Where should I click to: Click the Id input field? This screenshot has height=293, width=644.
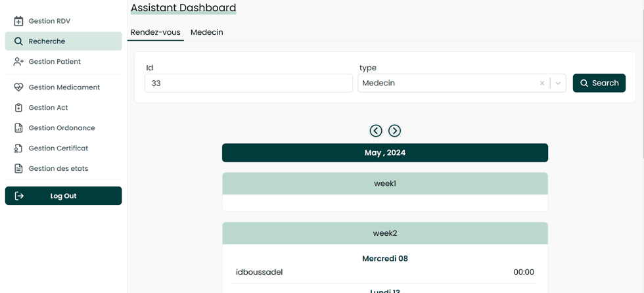pos(248,83)
